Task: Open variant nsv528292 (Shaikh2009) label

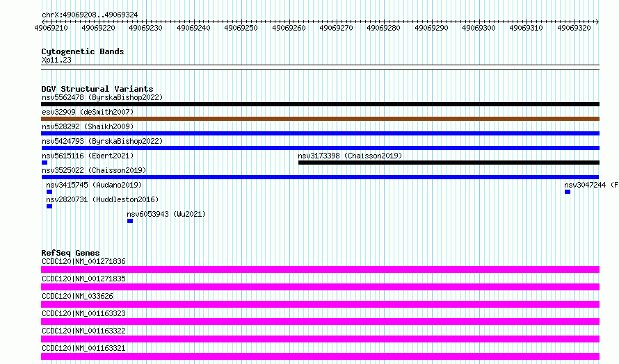Action: coord(88,126)
